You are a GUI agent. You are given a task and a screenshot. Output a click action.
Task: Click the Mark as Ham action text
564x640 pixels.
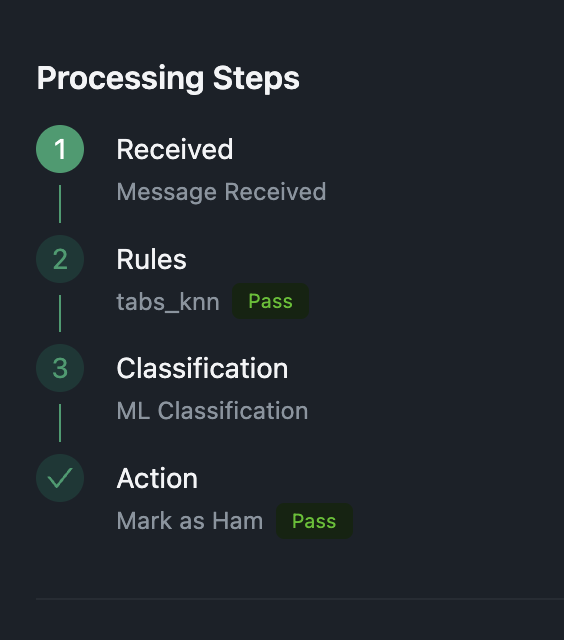(x=190, y=521)
